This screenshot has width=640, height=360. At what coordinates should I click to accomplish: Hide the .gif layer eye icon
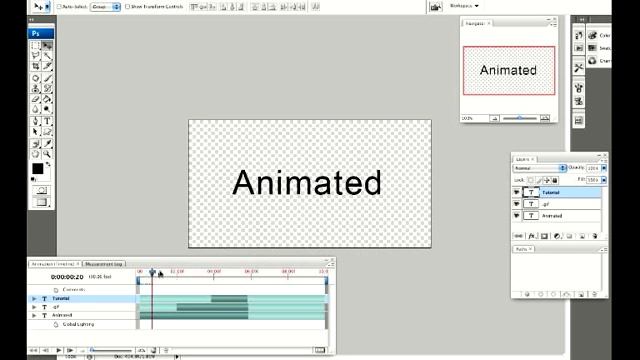[x=517, y=204]
